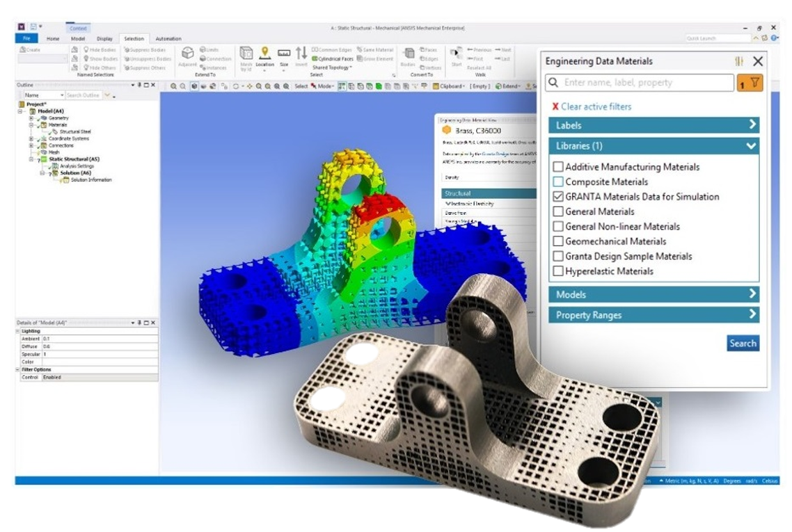This screenshot has height=532, width=792.
Task: Select Structural Steel in Outline tree
Action: 75,131
